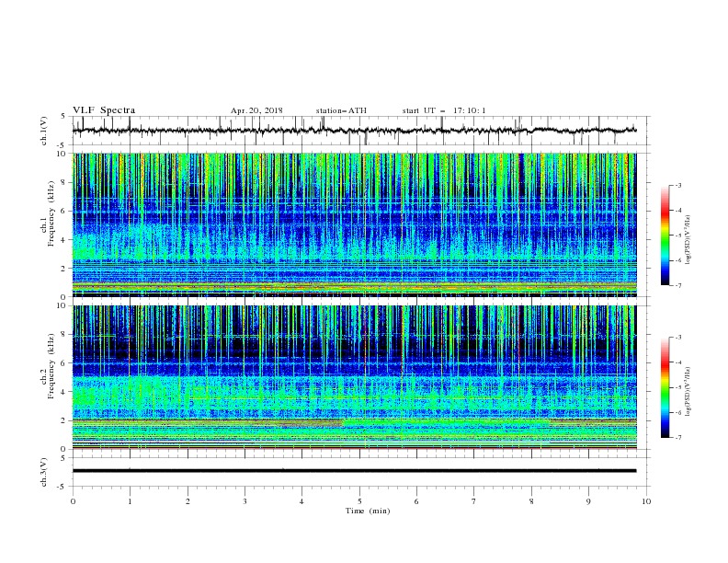
Task: Click the ch.1 spectrogram color scale bar
Action: click(665, 236)
